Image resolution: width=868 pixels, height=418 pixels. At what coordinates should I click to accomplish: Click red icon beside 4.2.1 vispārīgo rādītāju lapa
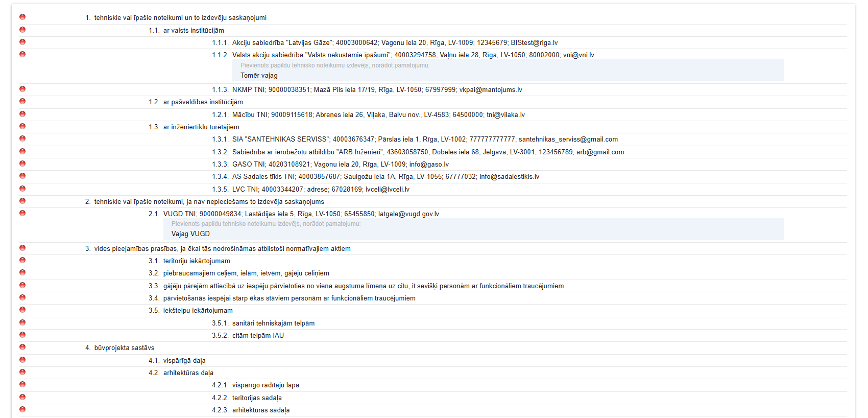tap(22, 384)
